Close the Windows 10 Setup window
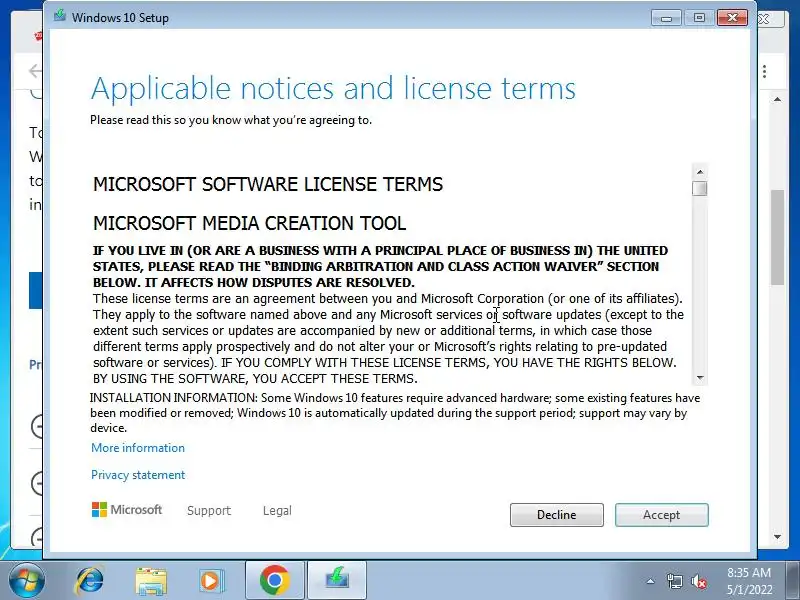 (732, 18)
